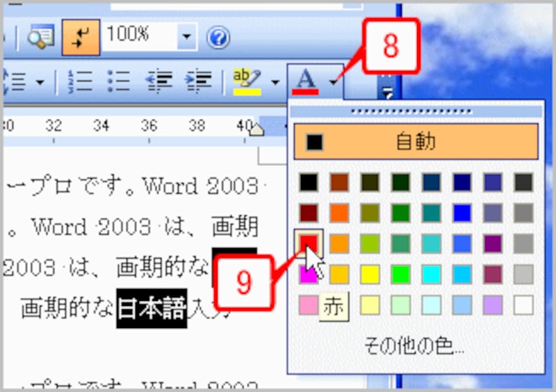The height and width of the screenshot is (392, 556).
Task: Choose the pure blue swatch
Action: click(x=462, y=213)
